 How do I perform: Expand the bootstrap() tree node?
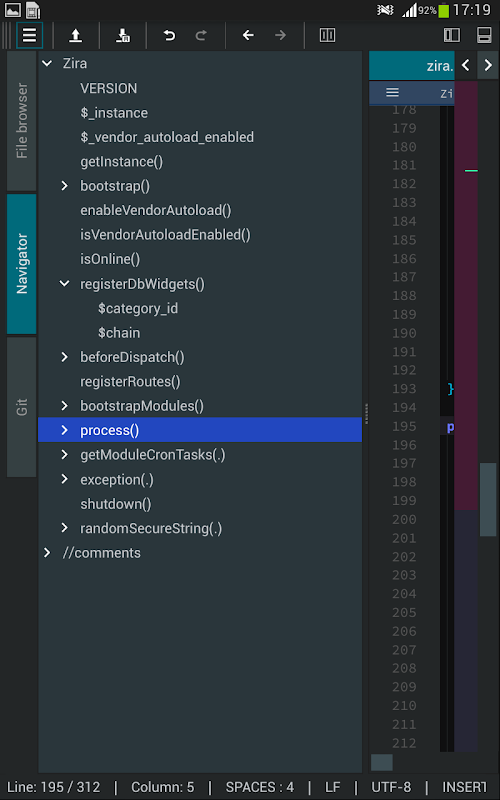point(64,186)
